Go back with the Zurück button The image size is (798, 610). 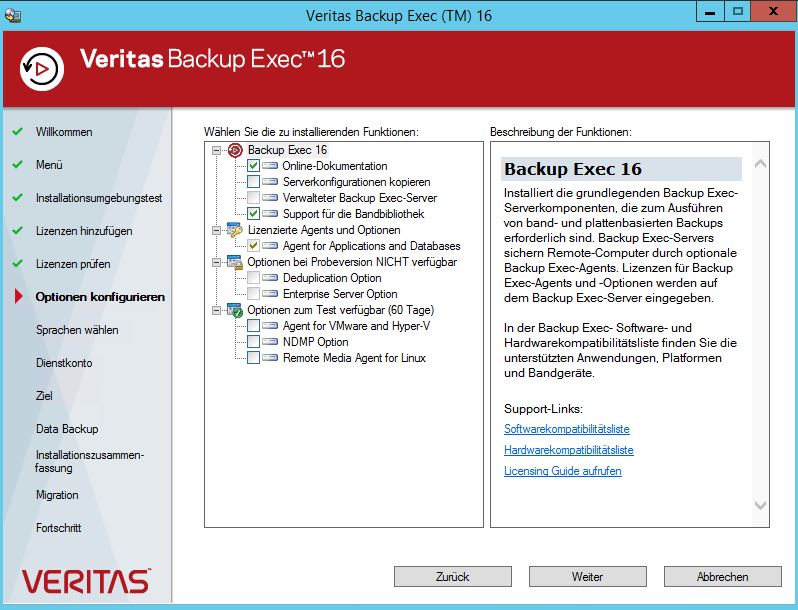(x=452, y=576)
